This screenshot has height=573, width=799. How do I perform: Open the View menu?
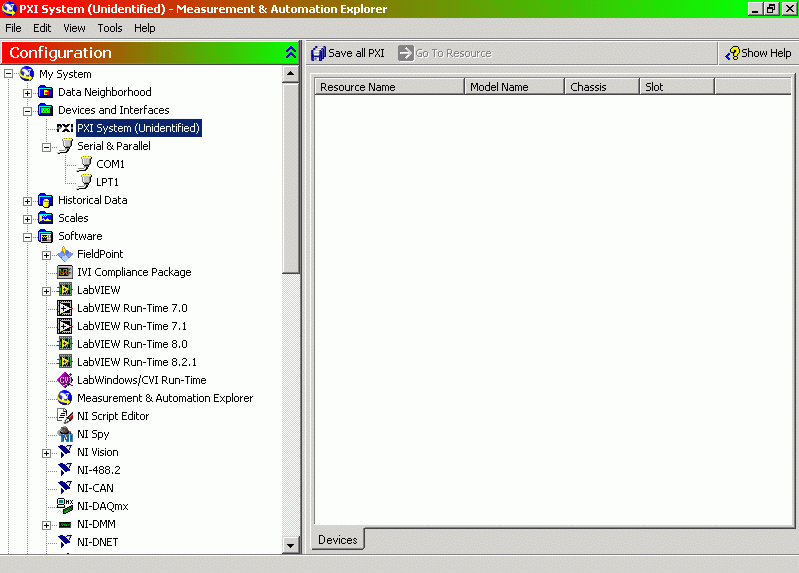(x=74, y=28)
